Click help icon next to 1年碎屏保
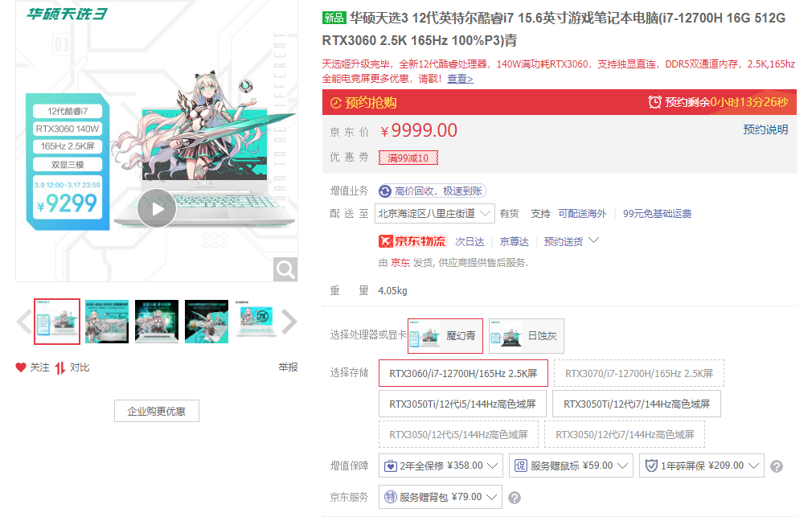Image resolution: width=812 pixels, height=521 pixels. (776, 466)
